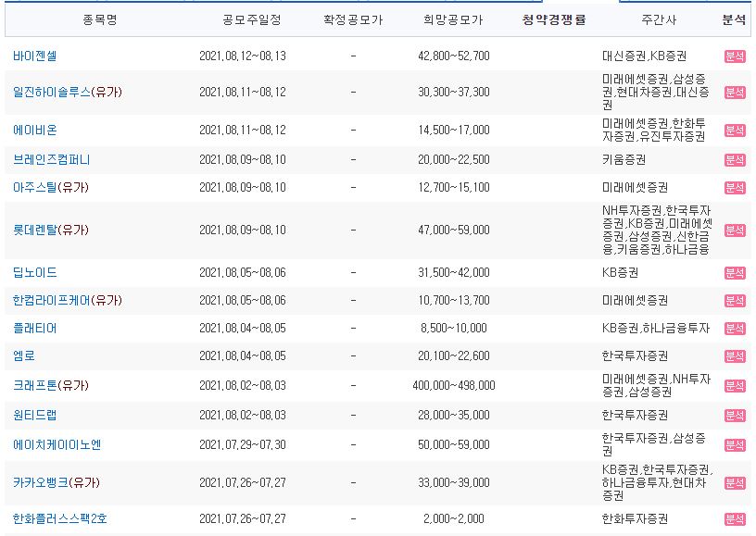
Task: Open the 한컴라이프케어(유가) stock link
Action: [68, 301]
